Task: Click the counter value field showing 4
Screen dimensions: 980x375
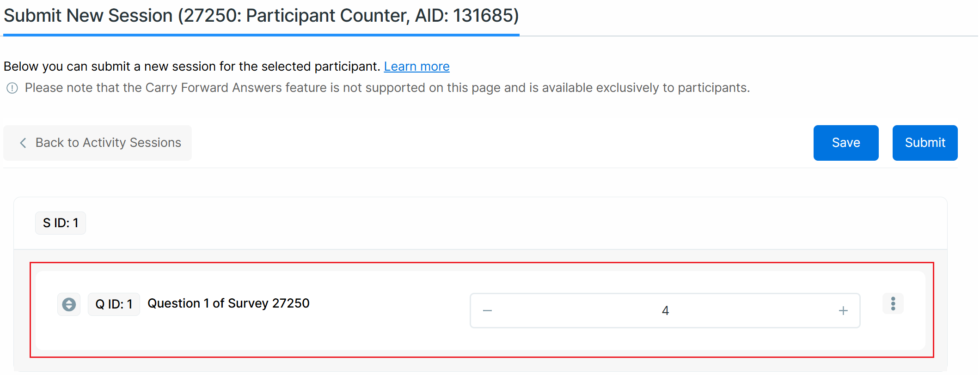Action: coord(665,311)
